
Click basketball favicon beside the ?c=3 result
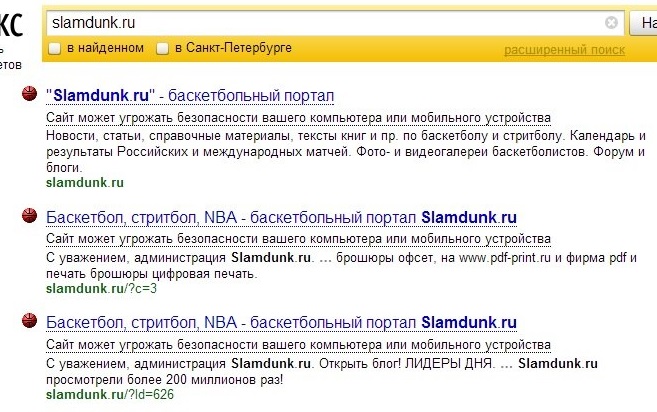29,215
